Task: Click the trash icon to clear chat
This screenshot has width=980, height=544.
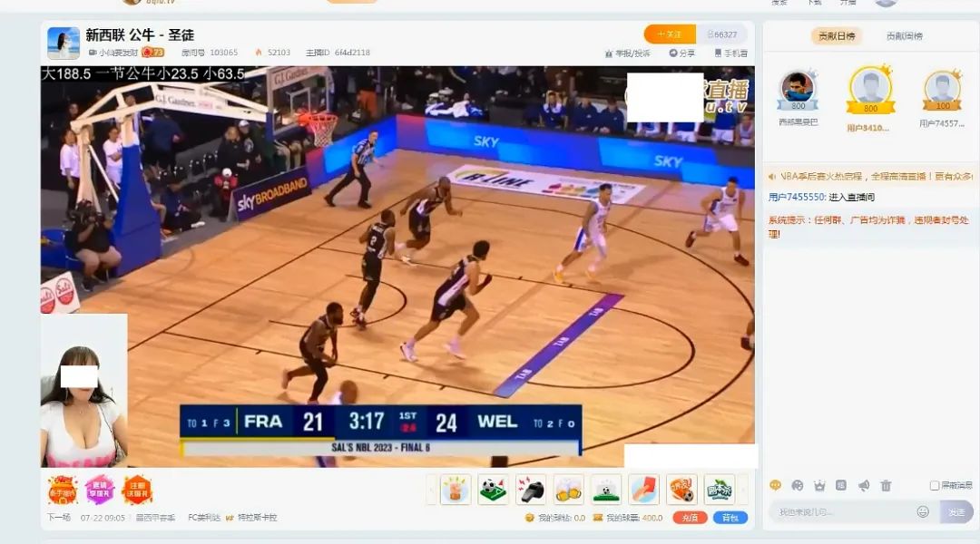Action: (887, 485)
